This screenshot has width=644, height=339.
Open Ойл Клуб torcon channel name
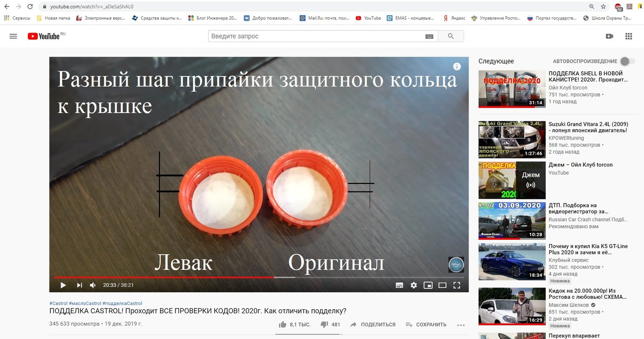click(568, 88)
